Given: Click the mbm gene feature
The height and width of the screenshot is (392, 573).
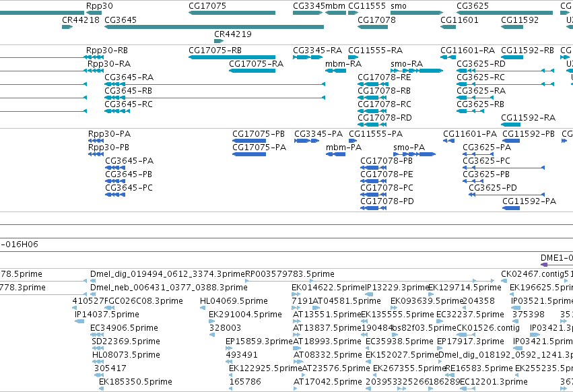Looking at the screenshot, I should [x=335, y=13].
